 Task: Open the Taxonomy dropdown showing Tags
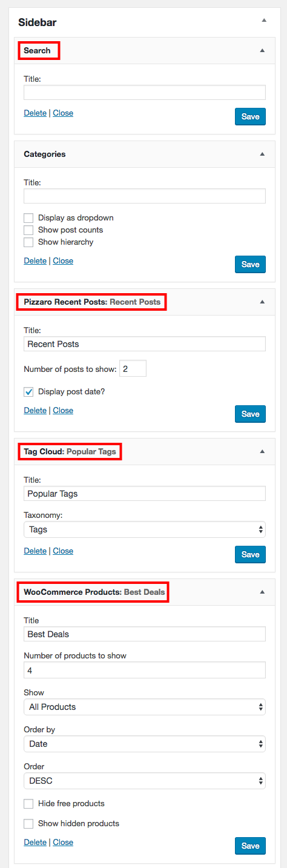[x=145, y=529]
